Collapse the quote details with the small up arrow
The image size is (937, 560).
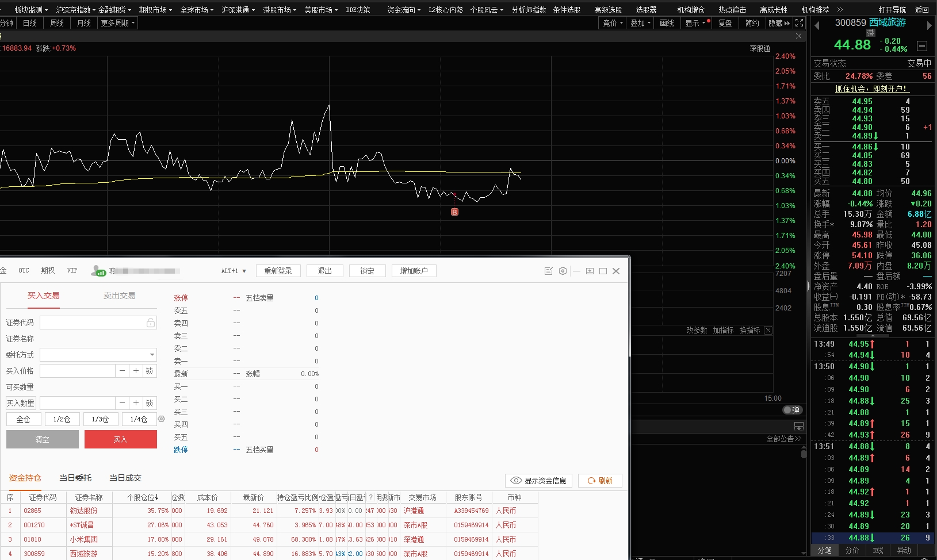tap(873, 335)
